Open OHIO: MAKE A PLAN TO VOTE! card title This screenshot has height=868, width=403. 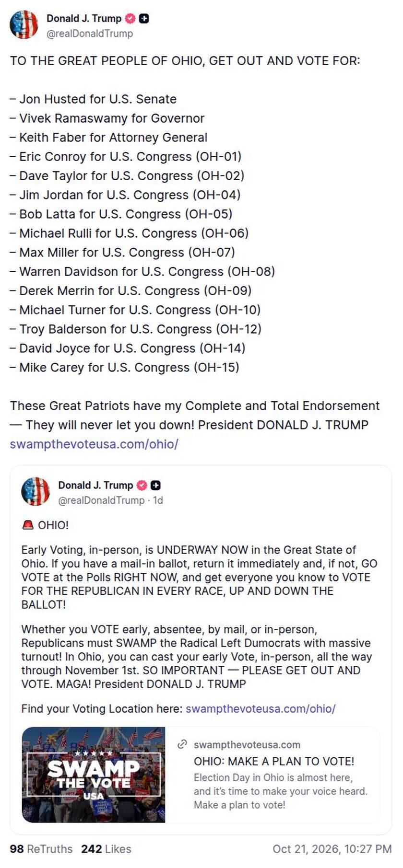pos(274,761)
